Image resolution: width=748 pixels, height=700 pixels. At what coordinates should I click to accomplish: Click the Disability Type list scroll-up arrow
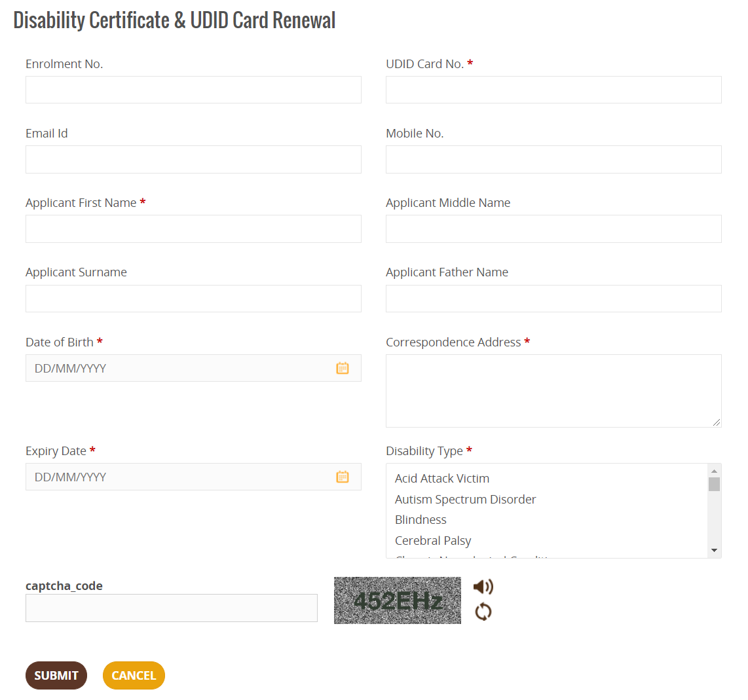[714, 471]
